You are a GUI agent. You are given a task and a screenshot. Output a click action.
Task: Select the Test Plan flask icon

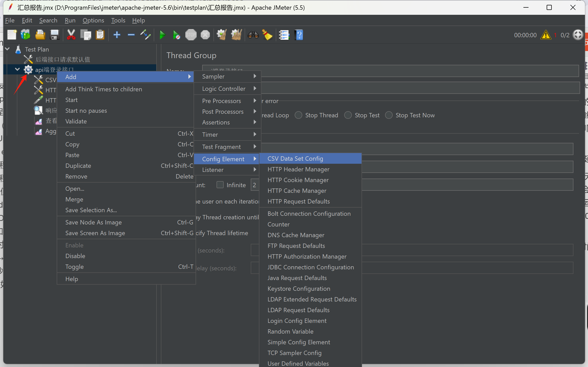[18, 49]
